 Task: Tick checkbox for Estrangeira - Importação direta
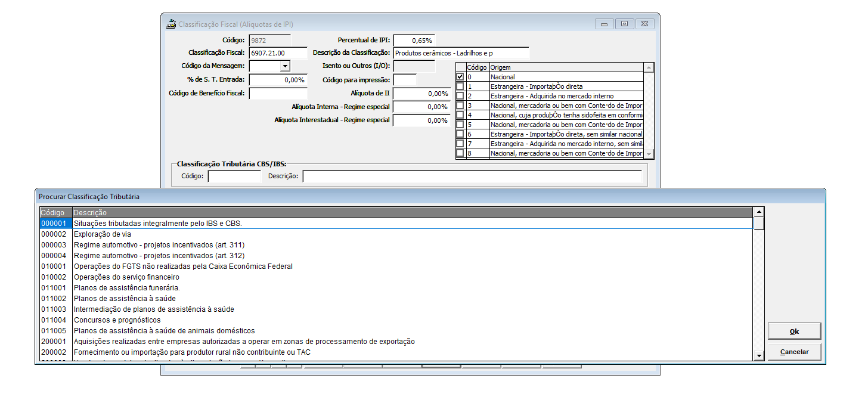pos(460,86)
